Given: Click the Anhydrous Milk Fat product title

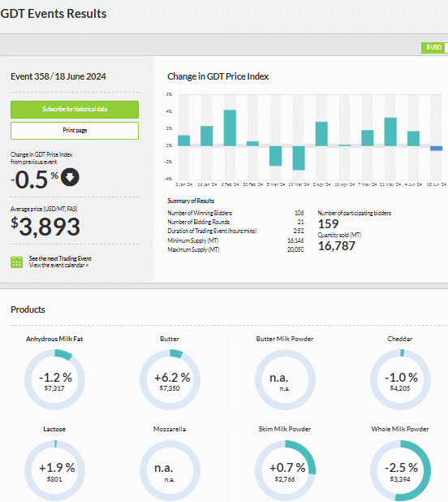Looking at the screenshot, I should [x=54, y=339].
